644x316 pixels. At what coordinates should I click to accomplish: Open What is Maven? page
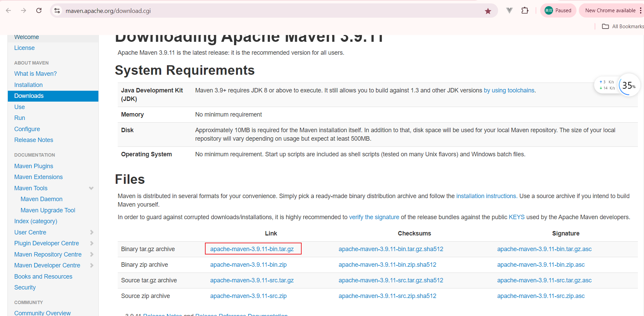[35, 74]
